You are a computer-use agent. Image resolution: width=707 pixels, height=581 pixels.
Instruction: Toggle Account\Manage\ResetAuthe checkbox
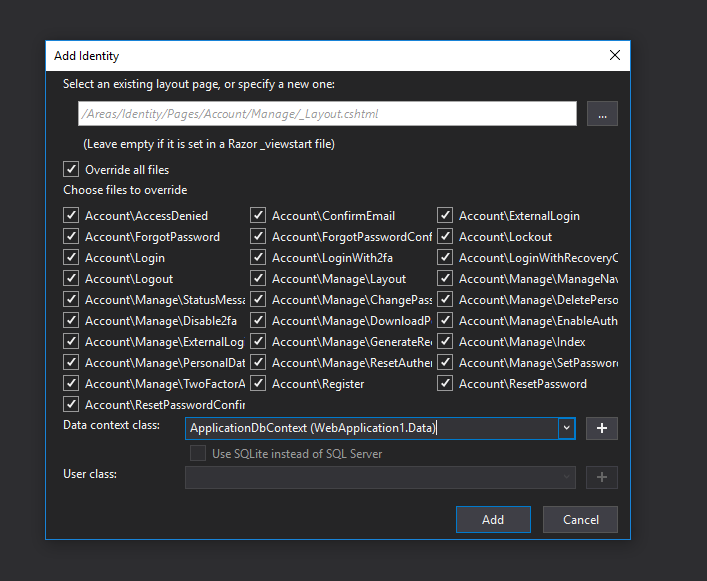coord(258,362)
